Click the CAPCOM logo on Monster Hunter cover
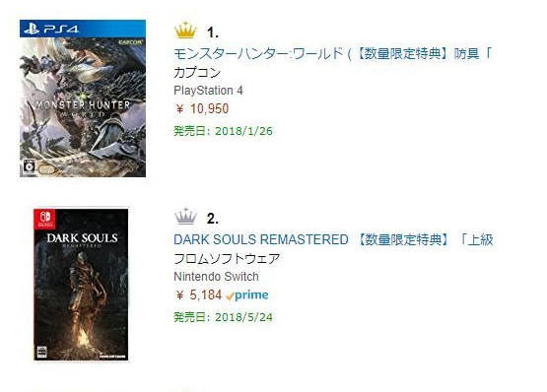Image resolution: width=547 pixels, height=392 pixels. (x=130, y=41)
